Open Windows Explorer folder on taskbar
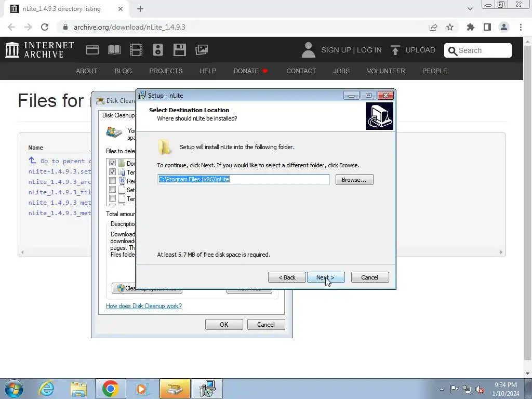The width and height of the screenshot is (532, 399). (78, 389)
